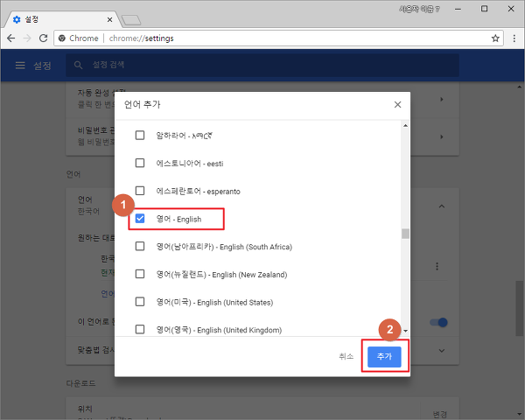Focus the 설정 검색 search field
Viewport: 525px width, 420px height.
tap(262, 65)
